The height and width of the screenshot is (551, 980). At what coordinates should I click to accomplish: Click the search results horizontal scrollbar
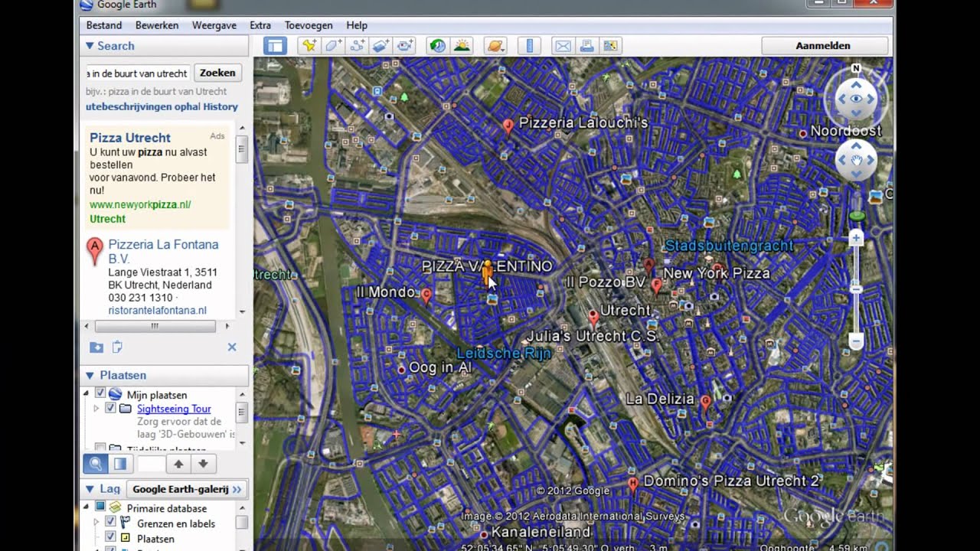point(155,326)
